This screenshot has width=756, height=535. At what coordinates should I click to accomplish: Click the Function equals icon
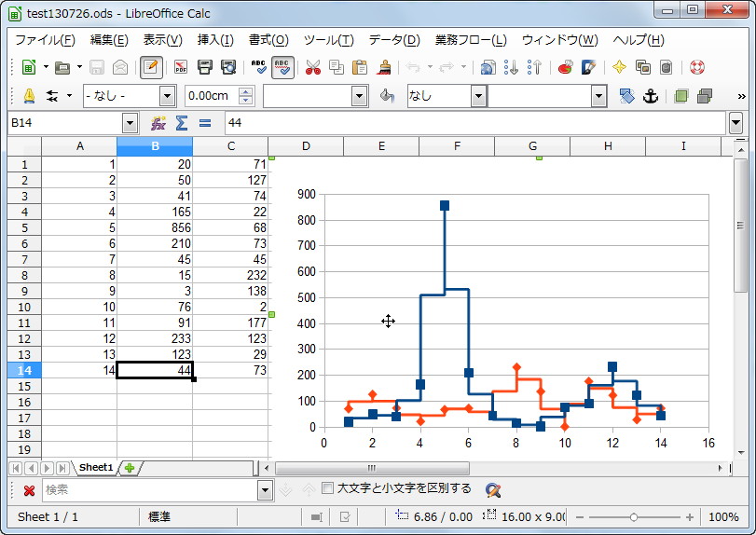[x=205, y=123]
